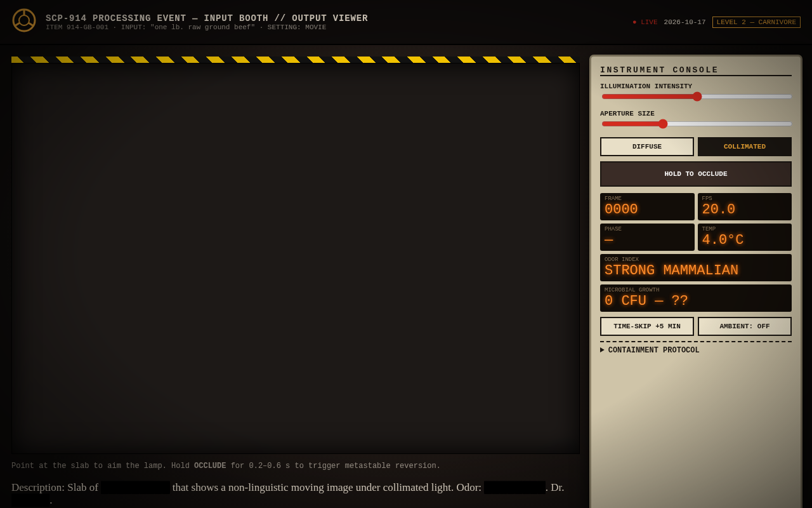Screen dimensions: 812x508
Task: Select the Diffuse light mode
Action: click(647, 147)
